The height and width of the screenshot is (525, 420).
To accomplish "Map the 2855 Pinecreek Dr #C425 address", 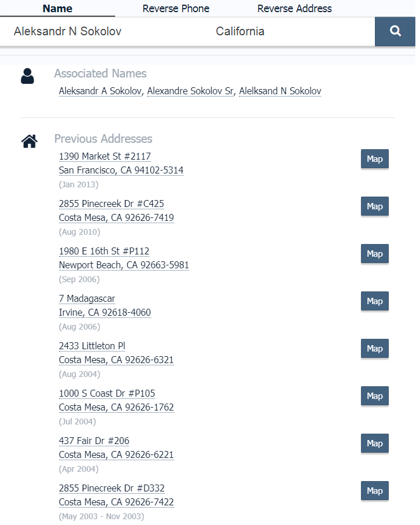I will (374, 206).
